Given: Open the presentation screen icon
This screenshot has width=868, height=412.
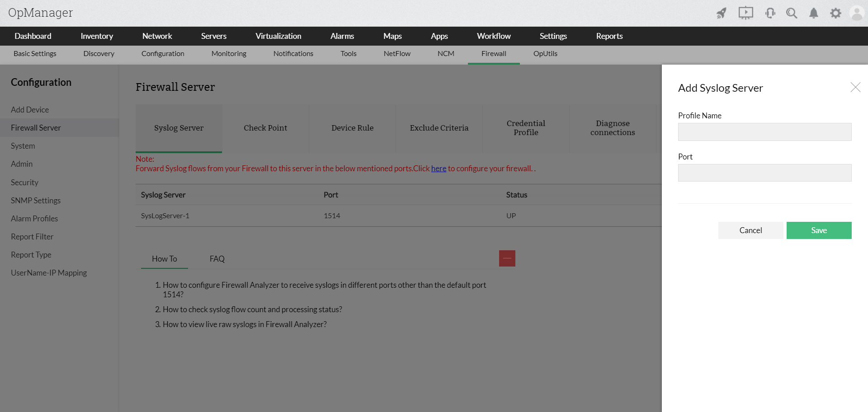Looking at the screenshot, I should coord(746,13).
